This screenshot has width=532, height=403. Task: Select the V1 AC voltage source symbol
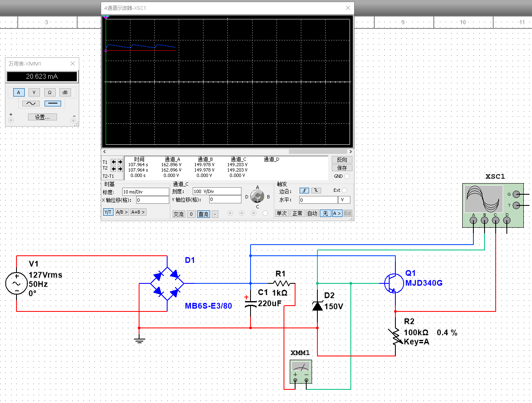[x=17, y=283]
